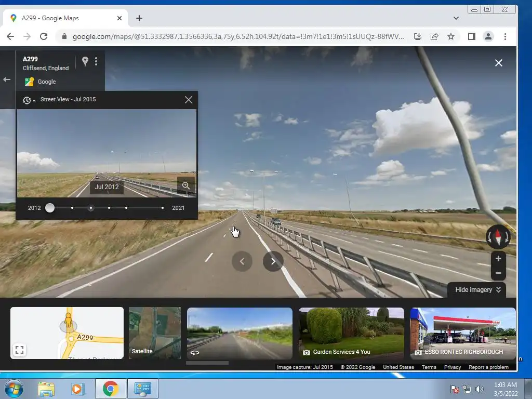Select the second dot on the timeline

(x=72, y=208)
